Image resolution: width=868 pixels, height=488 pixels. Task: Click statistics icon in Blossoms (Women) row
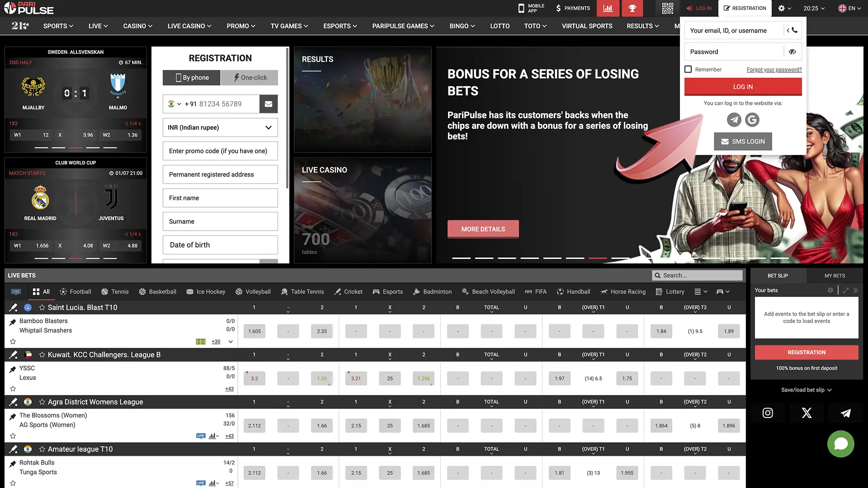click(x=214, y=436)
